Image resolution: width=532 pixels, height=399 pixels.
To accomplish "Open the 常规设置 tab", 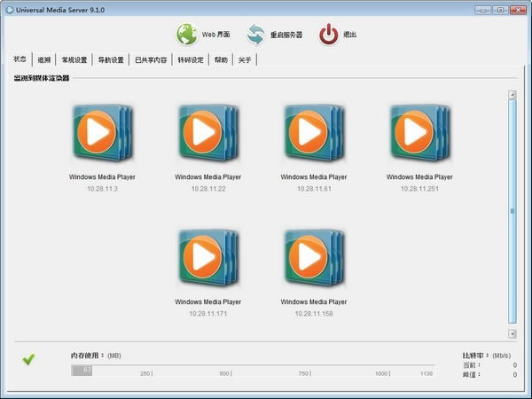I will [74, 60].
